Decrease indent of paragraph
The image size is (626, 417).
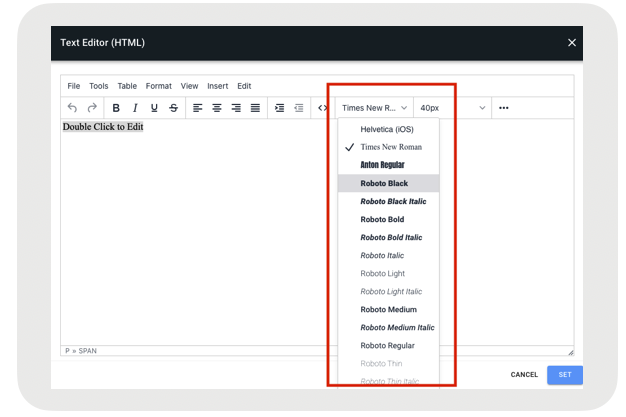click(x=299, y=108)
